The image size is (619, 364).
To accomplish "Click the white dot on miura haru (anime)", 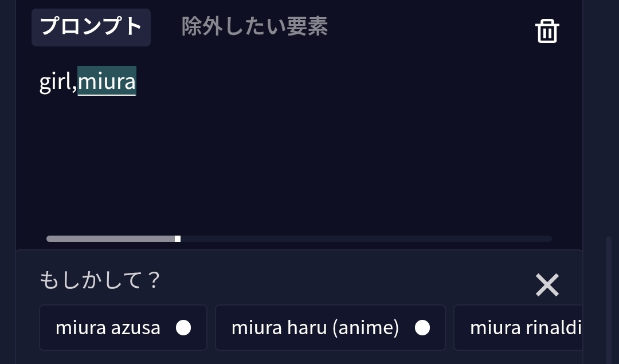I will 422,328.
